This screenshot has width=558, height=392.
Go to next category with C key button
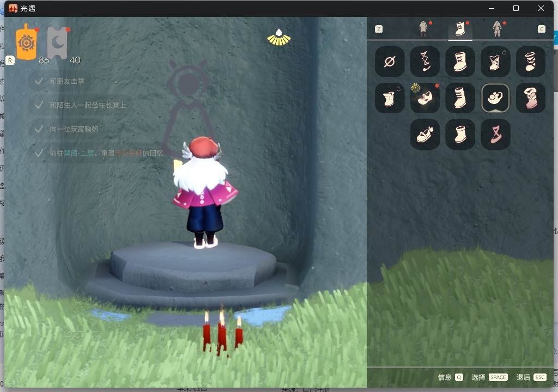541,29
